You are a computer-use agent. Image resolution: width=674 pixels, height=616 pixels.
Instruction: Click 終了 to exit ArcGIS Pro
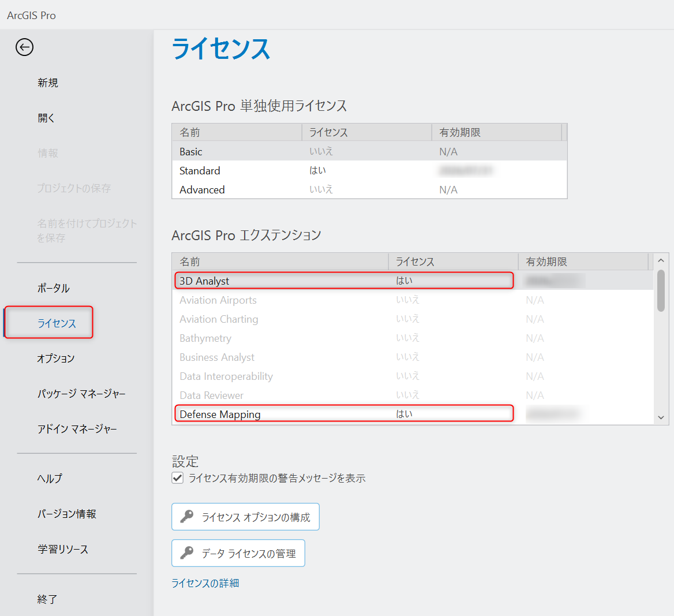47,599
